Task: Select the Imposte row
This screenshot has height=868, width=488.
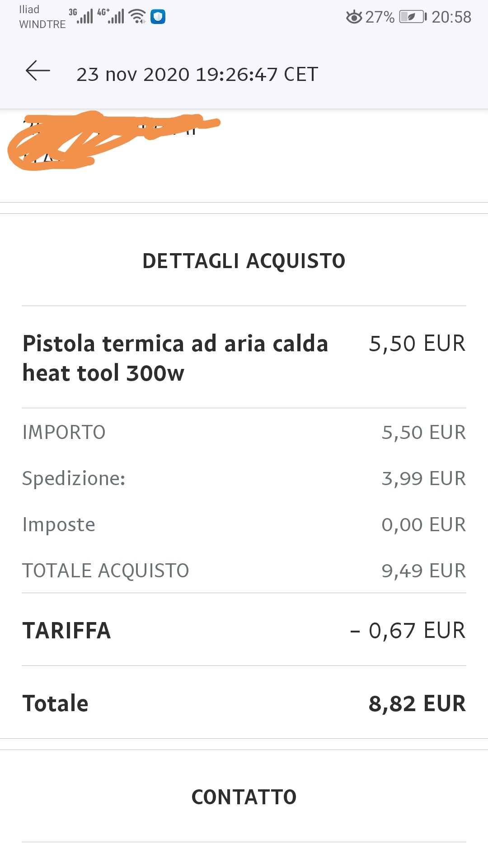Action: 244,524
